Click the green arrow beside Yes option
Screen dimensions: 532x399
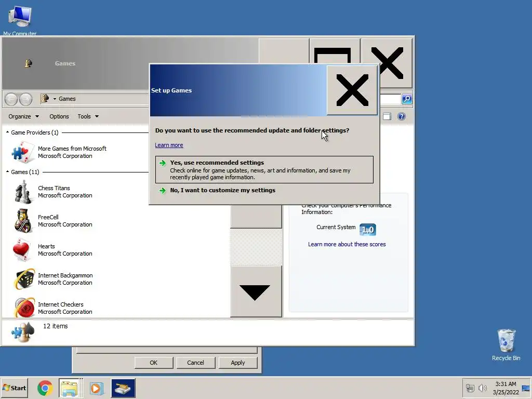[x=163, y=163]
